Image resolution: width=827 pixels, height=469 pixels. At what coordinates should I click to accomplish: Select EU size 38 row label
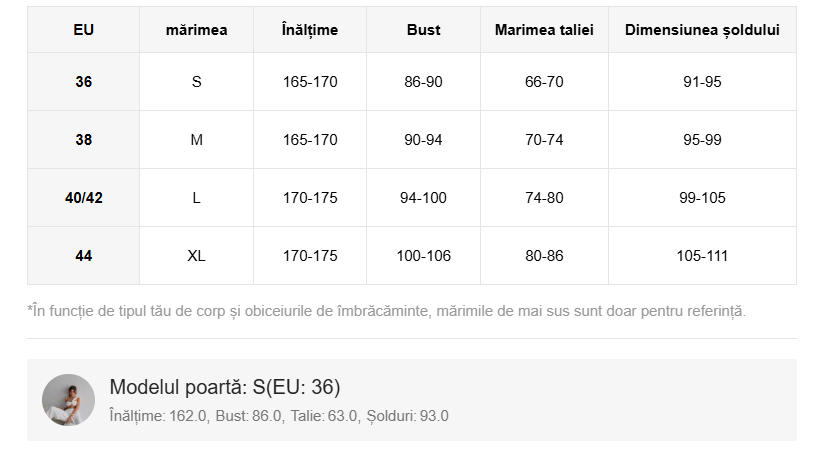(x=83, y=140)
